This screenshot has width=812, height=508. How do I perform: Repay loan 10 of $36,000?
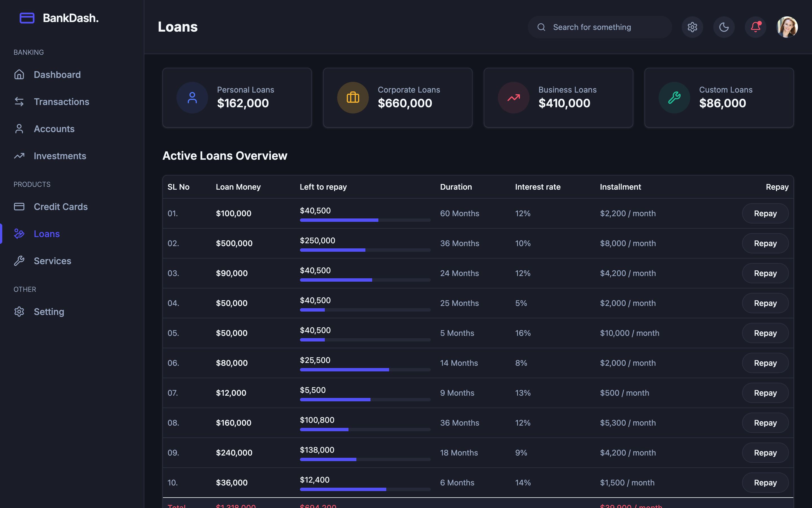(765, 483)
